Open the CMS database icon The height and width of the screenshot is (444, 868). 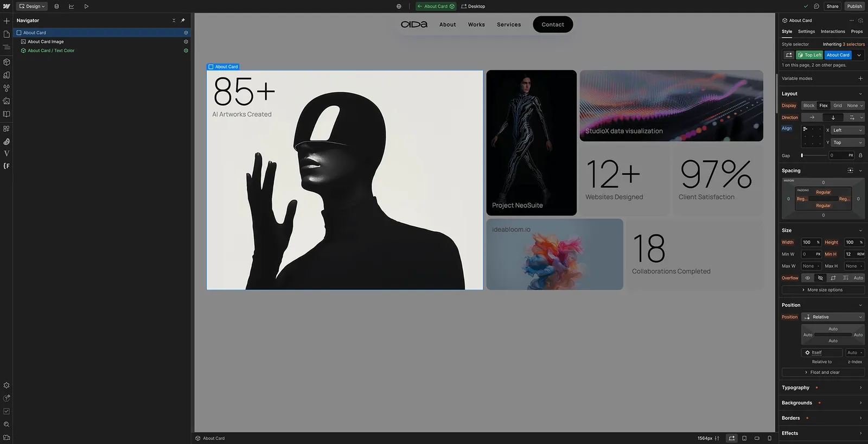(x=56, y=7)
